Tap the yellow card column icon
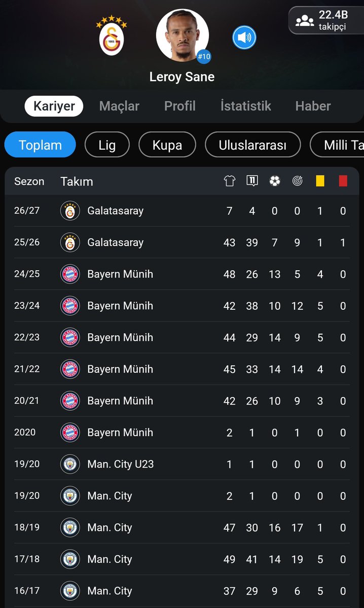Viewport: 364px width, 608px height. pyautogui.click(x=320, y=181)
